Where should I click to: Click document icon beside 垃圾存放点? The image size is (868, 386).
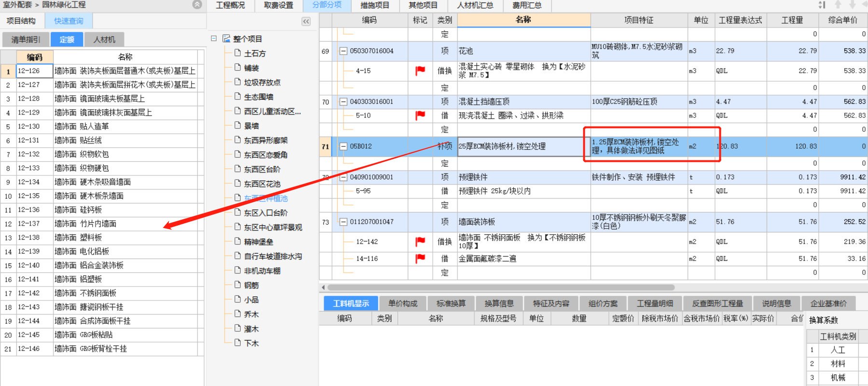point(237,82)
